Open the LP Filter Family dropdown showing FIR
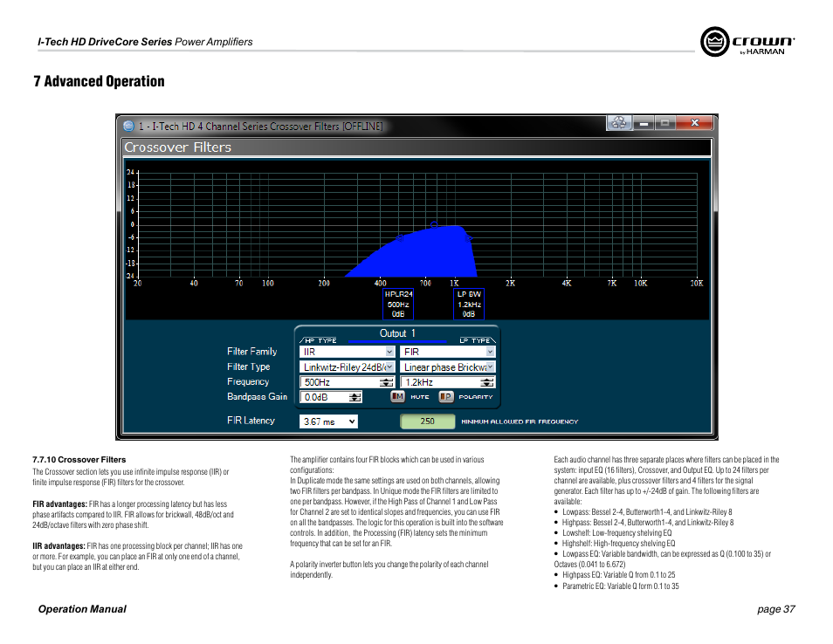This screenshot has width=833, height=644. 448,352
